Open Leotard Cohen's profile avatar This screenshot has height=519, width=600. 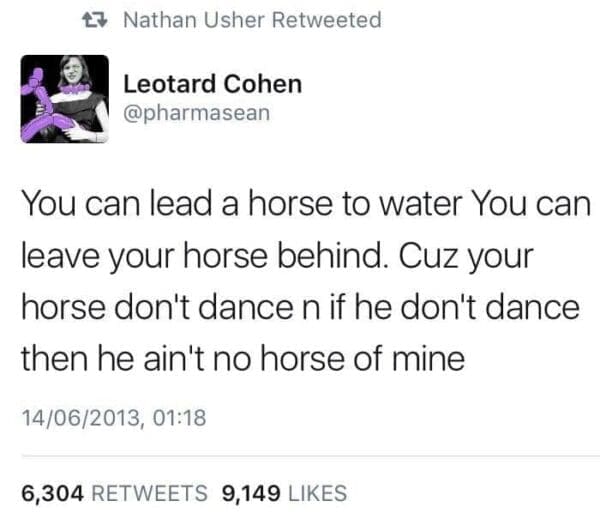[64, 99]
